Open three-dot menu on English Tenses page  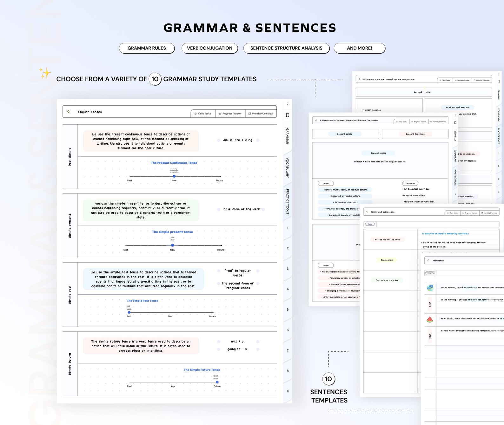pyautogui.click(x=288, y=104)
